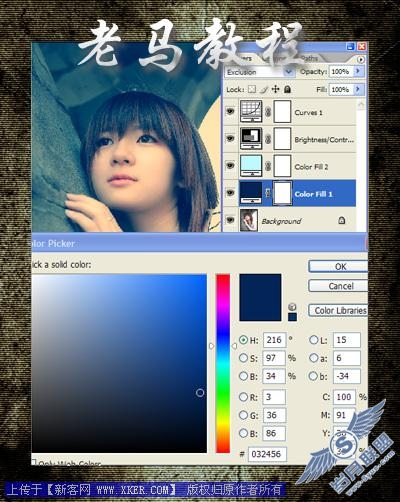Open the Layers panel flyout menu

point(361,59)
